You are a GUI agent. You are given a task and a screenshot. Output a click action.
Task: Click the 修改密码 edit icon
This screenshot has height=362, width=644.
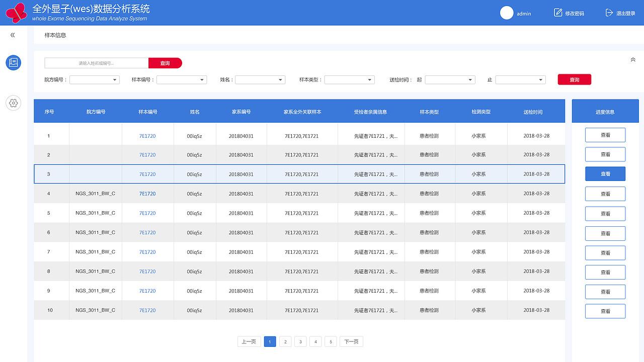[x=558, y=13]
